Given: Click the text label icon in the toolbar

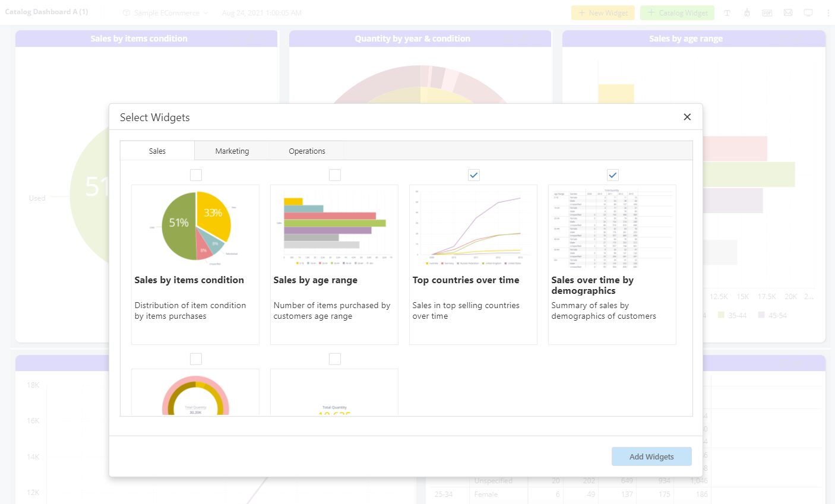Looking at the screenshot, I should pyautogui.click(x=727, y=12).
